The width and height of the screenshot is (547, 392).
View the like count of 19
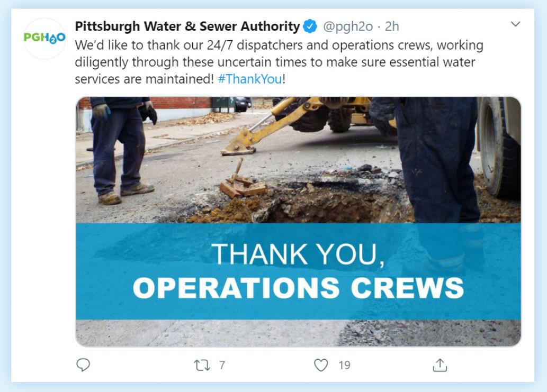tap(344, 365)
